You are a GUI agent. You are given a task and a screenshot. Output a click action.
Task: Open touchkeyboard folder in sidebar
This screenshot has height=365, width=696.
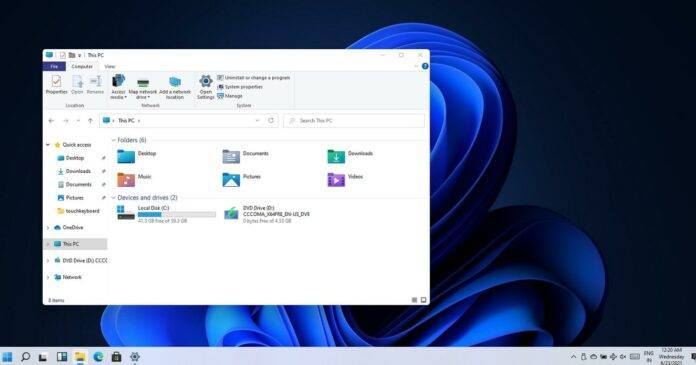[79, 211]
